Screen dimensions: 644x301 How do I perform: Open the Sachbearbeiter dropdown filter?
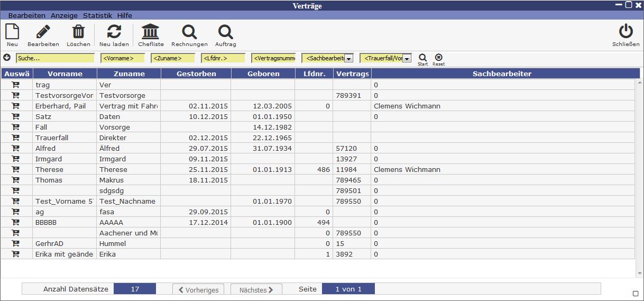tap(348, 58)
